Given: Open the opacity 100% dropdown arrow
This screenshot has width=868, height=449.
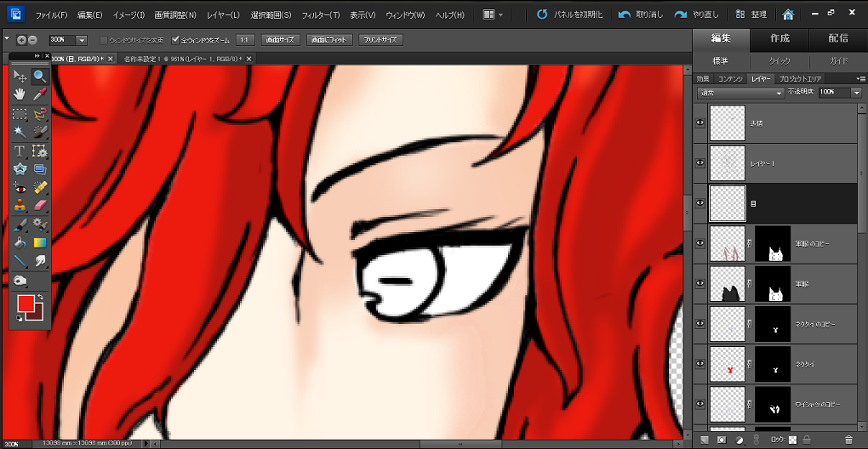Looking at the screenshot, I should [858, 93].
